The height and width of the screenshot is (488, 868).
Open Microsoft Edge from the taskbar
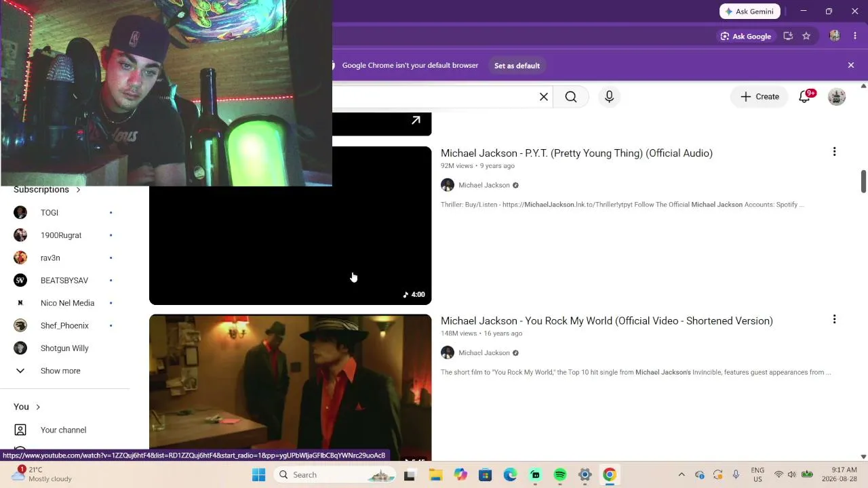pyautogui.click(x=510, y=475)
